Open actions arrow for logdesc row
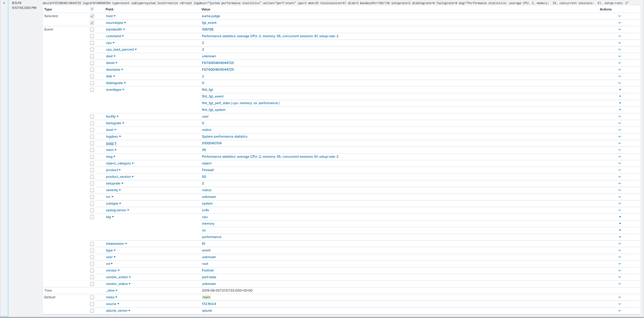This screenshot has width=644, height=318. [x=619, y=136]
